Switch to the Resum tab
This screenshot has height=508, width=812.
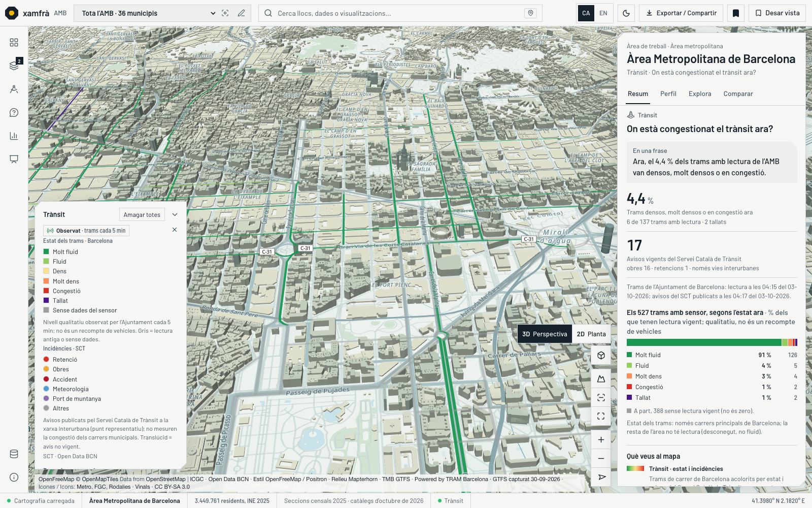pyautogui.click(x=638, y=94)
